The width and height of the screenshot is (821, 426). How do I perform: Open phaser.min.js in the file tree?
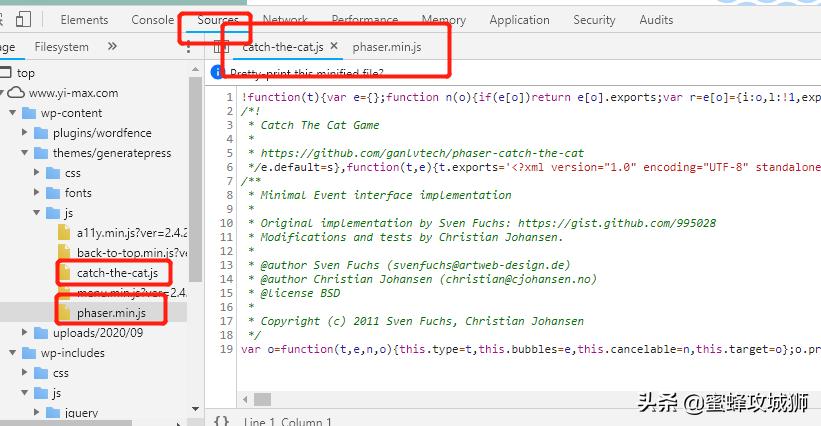pyautogui.click(x=112, y=313)
